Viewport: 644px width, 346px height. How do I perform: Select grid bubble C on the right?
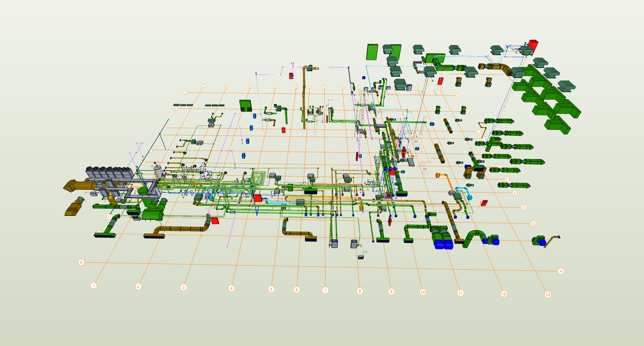click(533, 223)
